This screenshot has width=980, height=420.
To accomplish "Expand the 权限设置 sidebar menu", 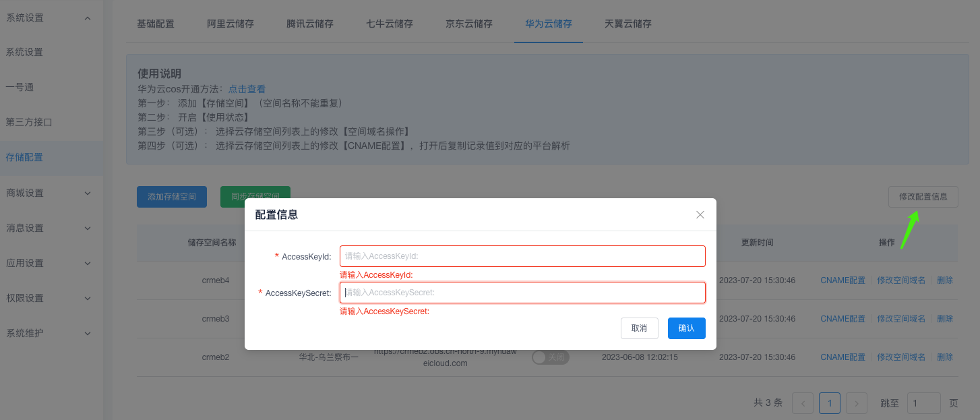I will tap(87, 298).
